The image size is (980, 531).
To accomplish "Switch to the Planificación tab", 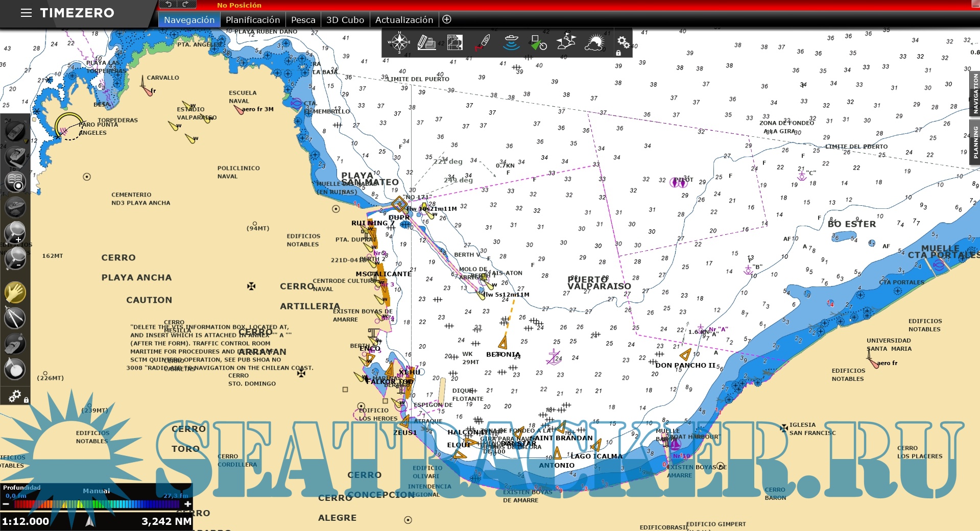I will [253, 19].
